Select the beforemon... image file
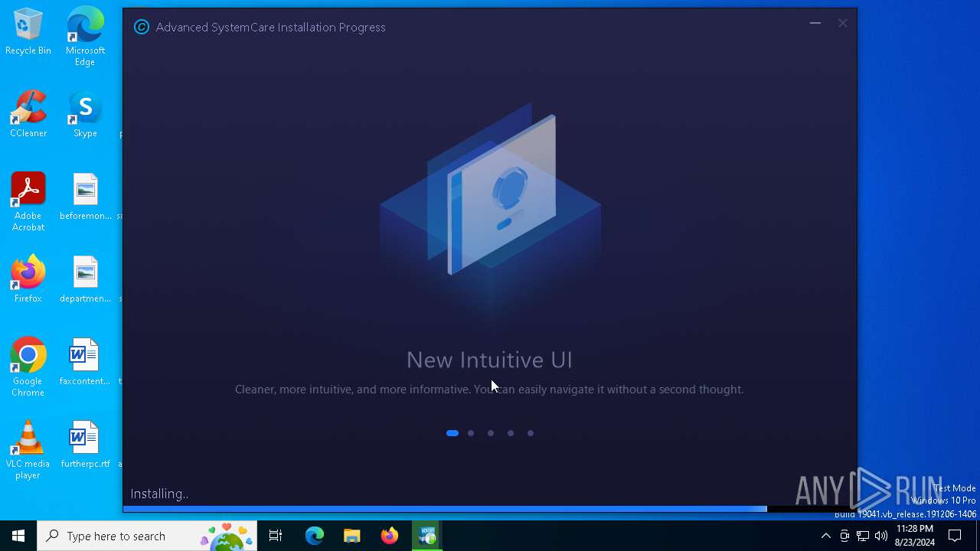This screenshot has height=551, width=980. click(x=86, y=197)
